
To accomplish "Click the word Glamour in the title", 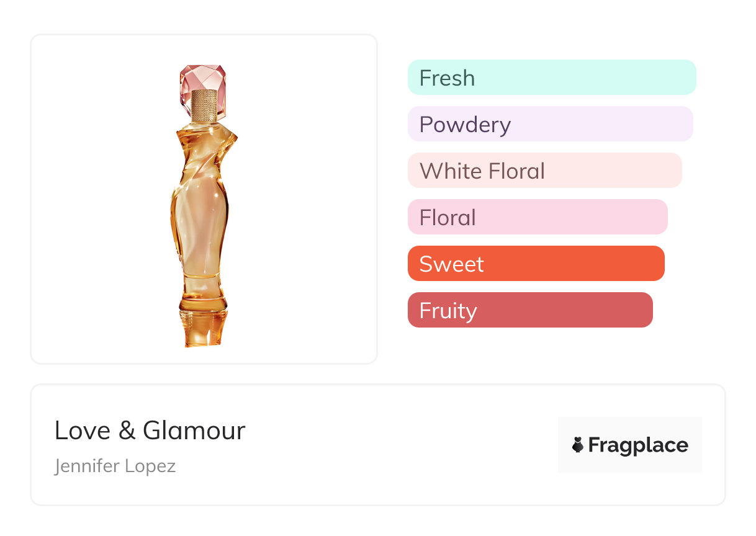I will [x=194, y=431].
